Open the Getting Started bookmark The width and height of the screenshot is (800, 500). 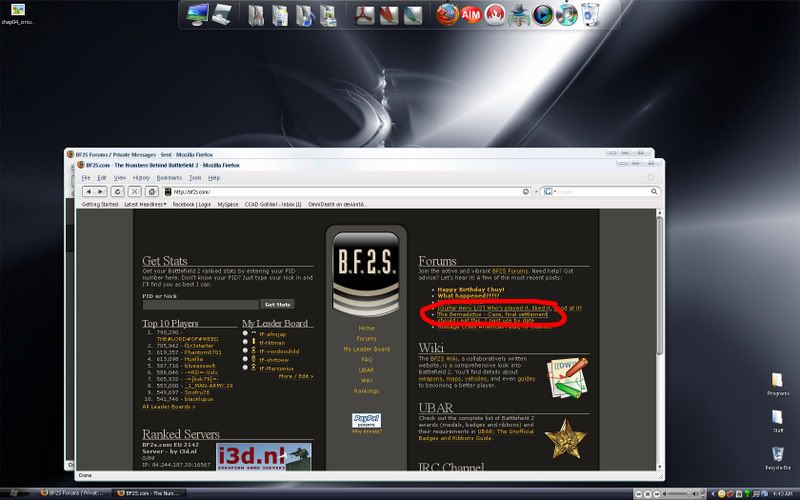point(100,205)
